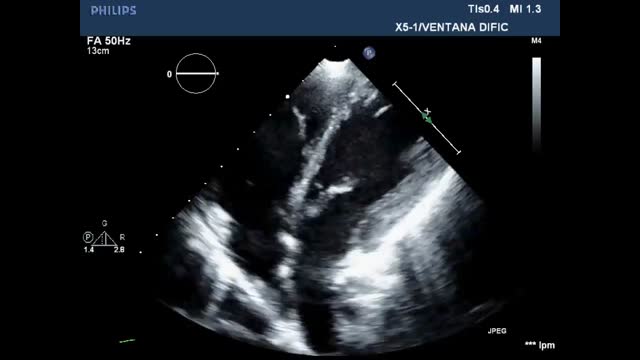Click the R resolution label
This screenshot has height=360, width=640.
coord(122,237)
